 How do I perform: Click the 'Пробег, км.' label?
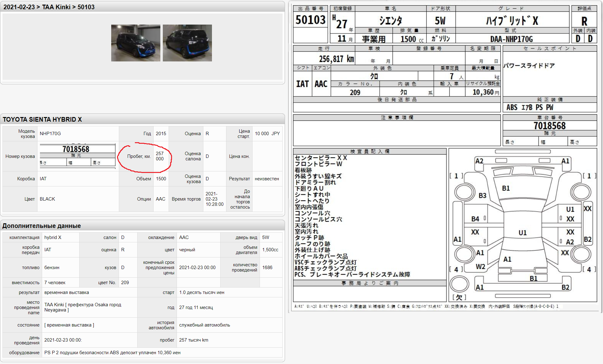tap(139, 156)
